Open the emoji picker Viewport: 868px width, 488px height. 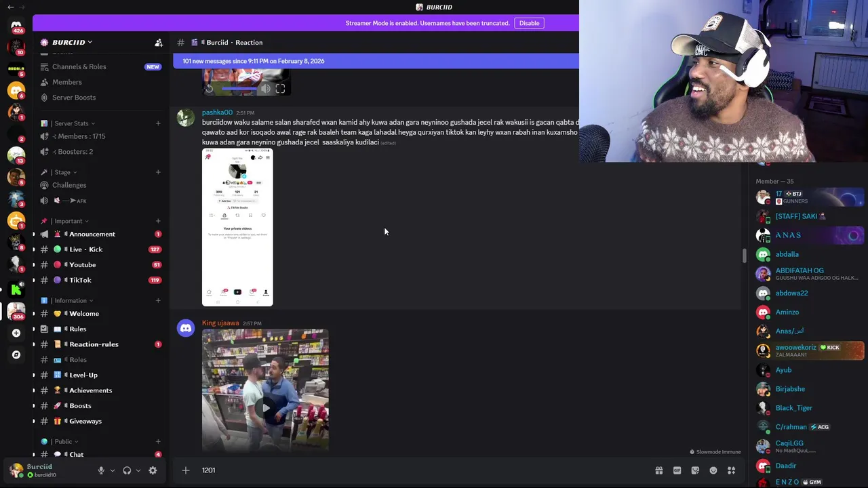pyautogui.click(x=713, y=470)
